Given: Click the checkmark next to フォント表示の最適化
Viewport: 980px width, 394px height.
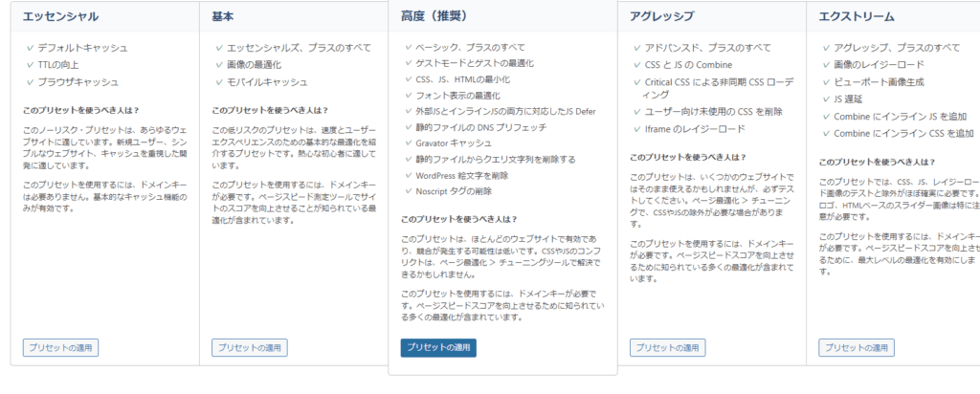Looking at the screenshot, I should 408,96.
